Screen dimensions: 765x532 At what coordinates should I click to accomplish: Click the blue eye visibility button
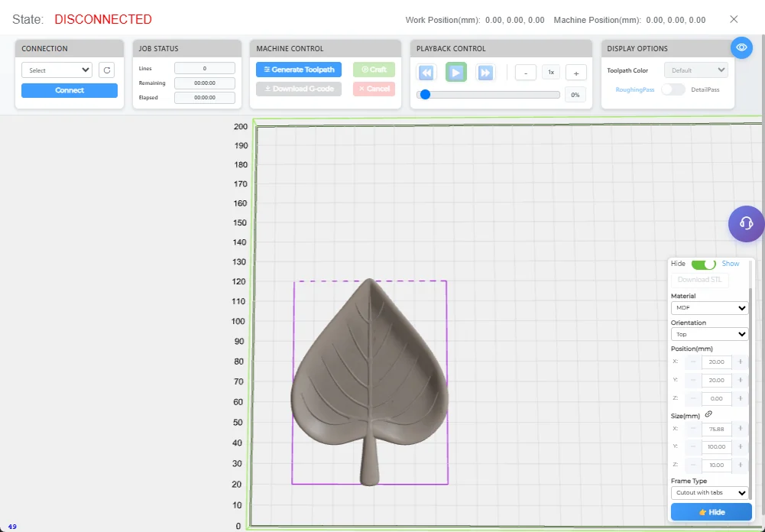click(x=741, y=47)
